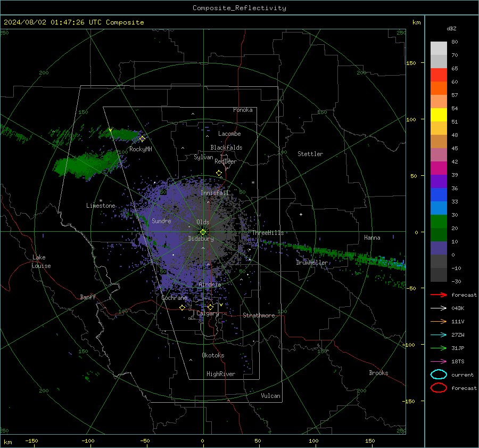Pick the slate purple 10-0 dBZ swatch
Screen dimensions: 479x448
(439, 248)
